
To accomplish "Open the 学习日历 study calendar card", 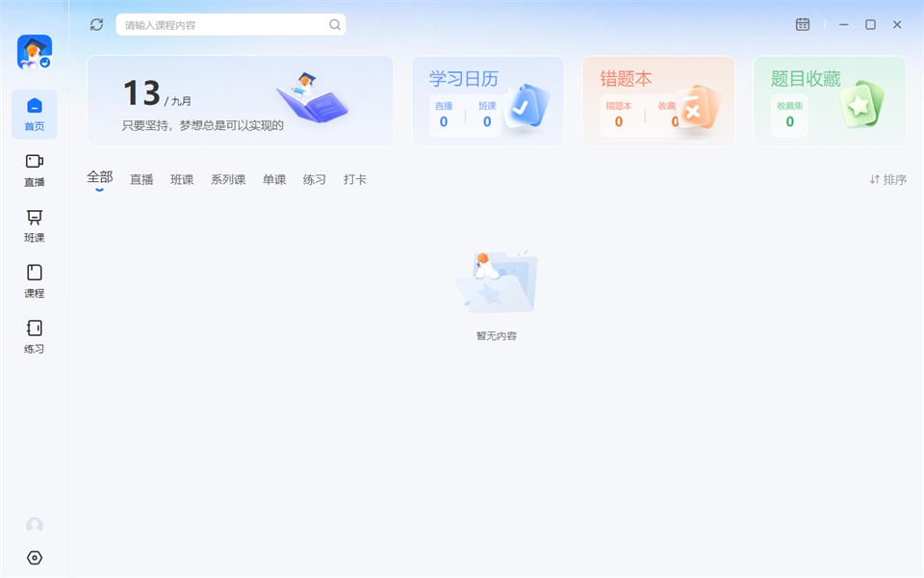I will click(488, 101).
